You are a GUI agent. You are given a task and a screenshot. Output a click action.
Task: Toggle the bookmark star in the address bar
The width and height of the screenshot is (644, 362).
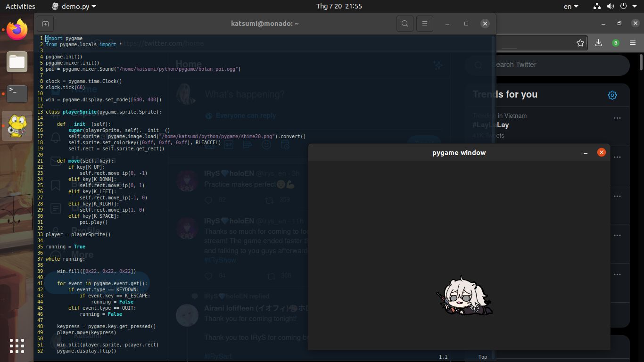coord(580,42)
